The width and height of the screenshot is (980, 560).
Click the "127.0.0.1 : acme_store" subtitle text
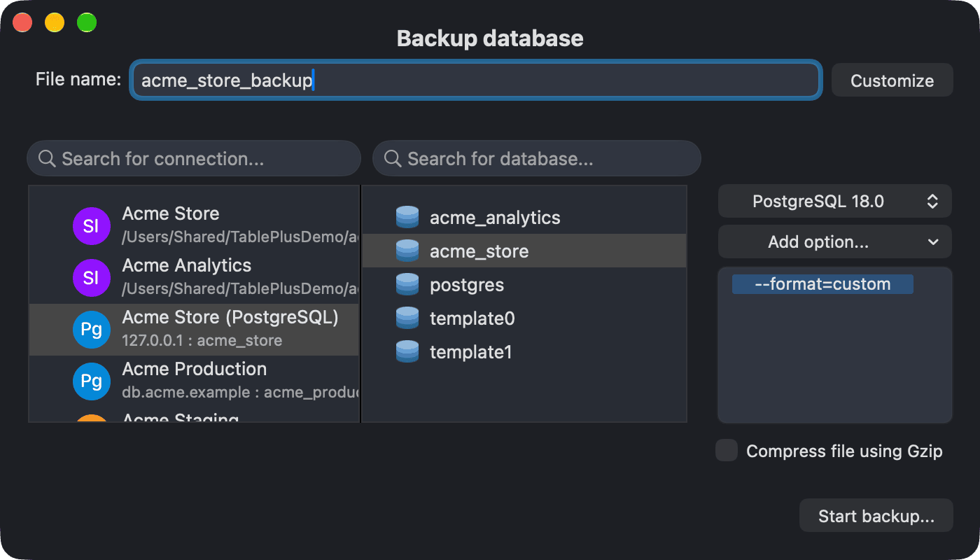tap(202, 341)
